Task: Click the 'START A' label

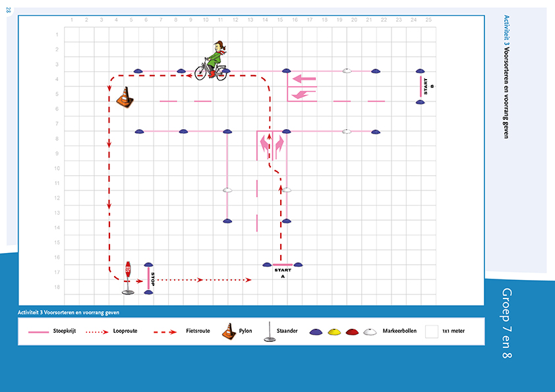Action: coord(283,273)
